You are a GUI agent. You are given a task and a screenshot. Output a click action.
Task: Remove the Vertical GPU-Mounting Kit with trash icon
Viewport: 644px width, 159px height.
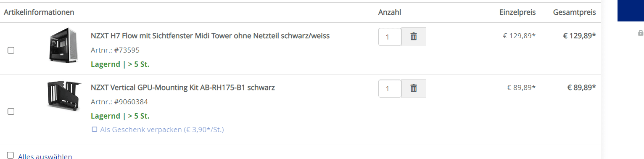click(x=414, y=88)
